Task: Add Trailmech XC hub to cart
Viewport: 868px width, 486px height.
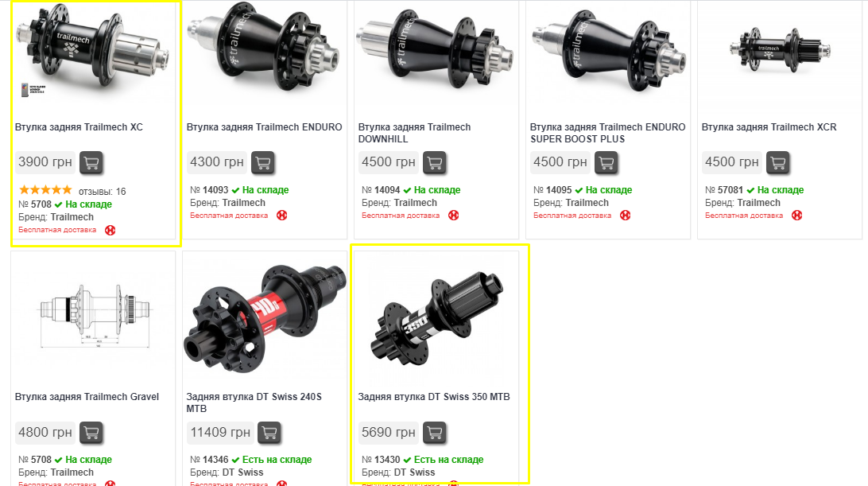Action: (x=91, y=162)
